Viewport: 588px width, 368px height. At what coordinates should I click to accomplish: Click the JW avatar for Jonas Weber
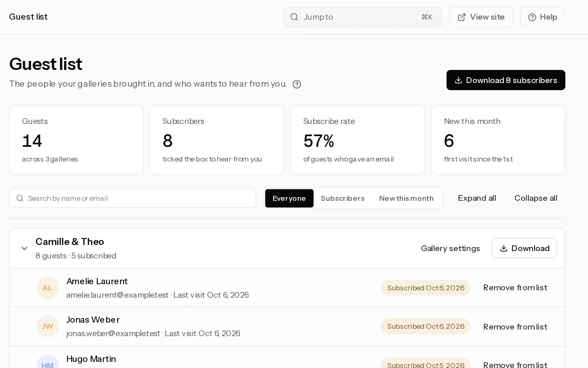pyautogui.click(x=48, y=326)
